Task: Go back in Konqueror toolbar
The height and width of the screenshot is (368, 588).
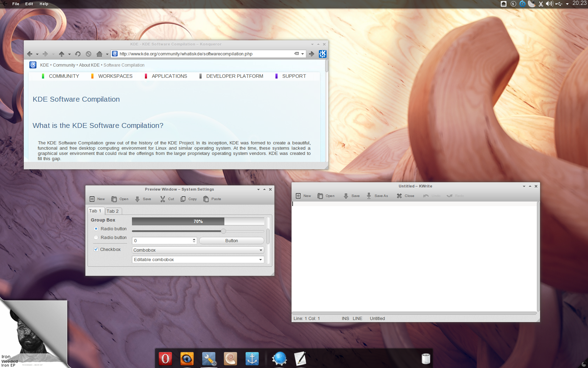Action: pyautogui.click(x=29, y=54)
